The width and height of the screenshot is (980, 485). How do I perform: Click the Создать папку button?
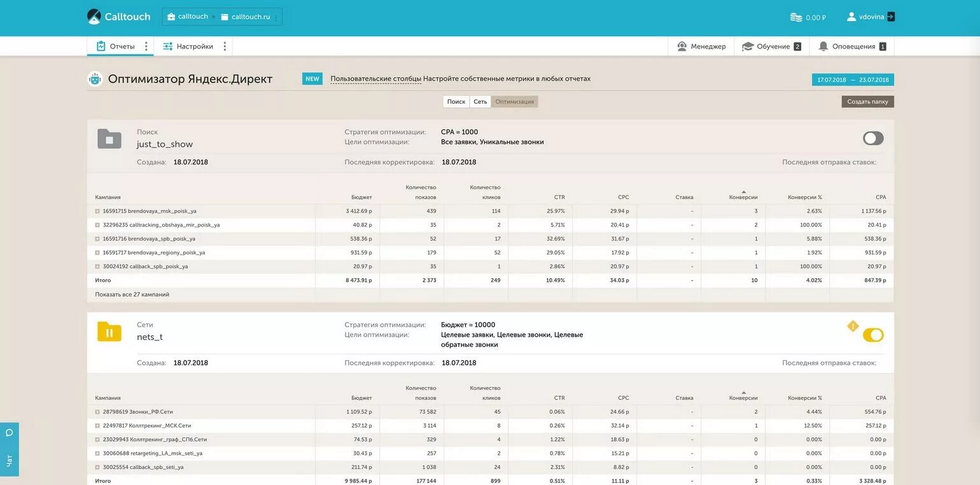[867, 102]
